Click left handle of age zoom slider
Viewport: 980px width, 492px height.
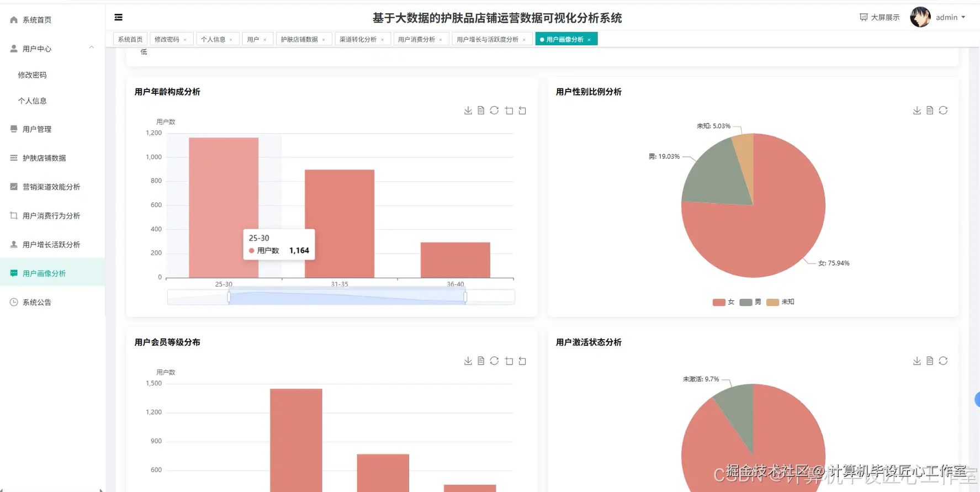coord(229,298)
